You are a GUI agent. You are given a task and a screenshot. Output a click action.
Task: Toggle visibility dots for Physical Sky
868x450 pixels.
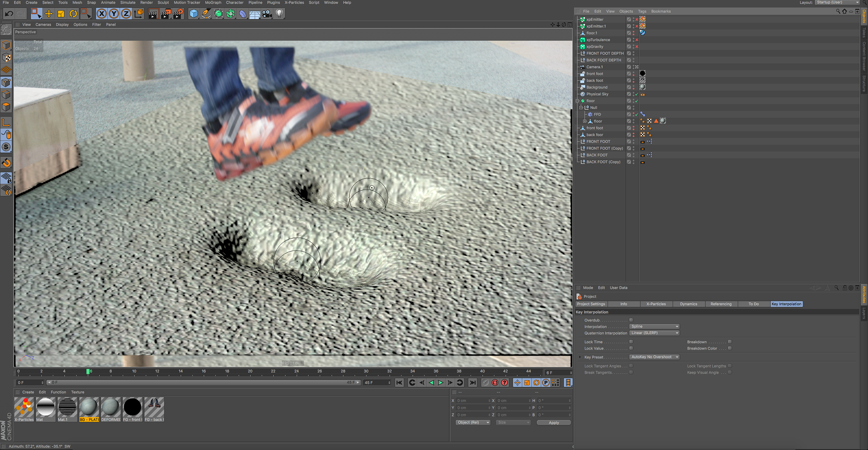633,94
